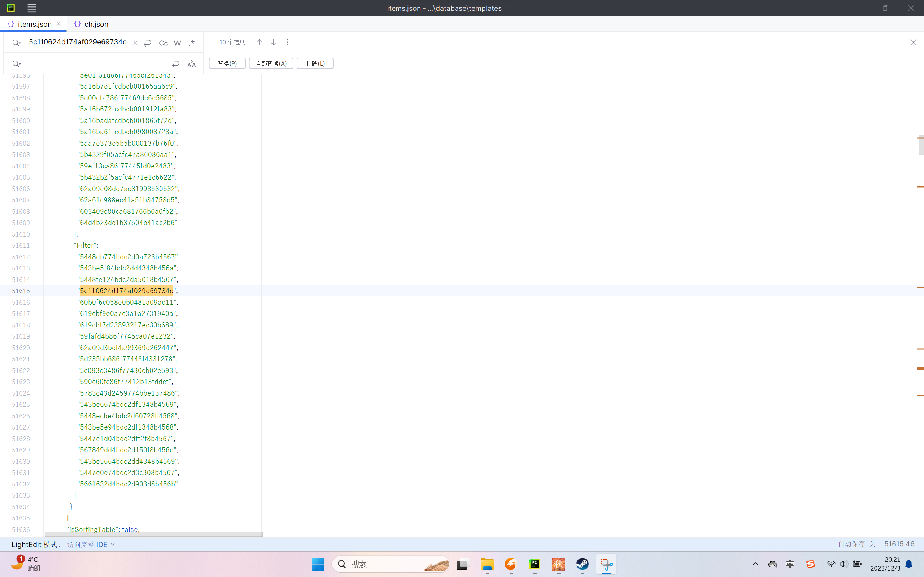Open Steam from the taskbar
Screen dimensions: 924x577
(582, 564)
